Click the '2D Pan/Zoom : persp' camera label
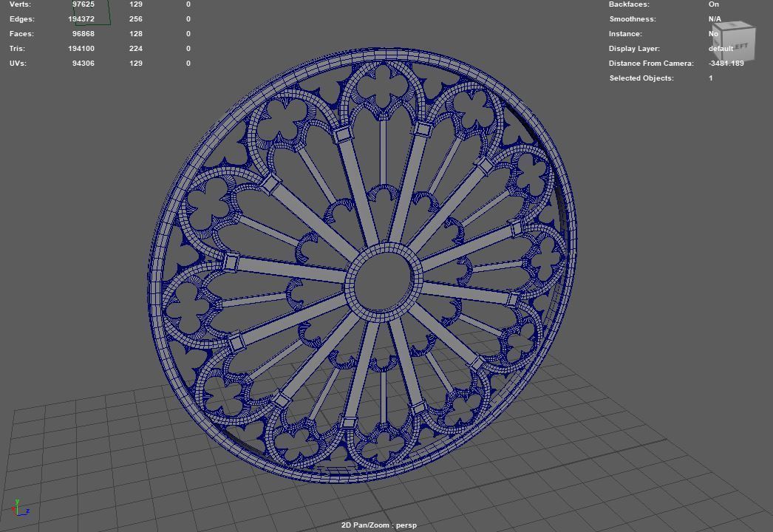 point(378,525)
